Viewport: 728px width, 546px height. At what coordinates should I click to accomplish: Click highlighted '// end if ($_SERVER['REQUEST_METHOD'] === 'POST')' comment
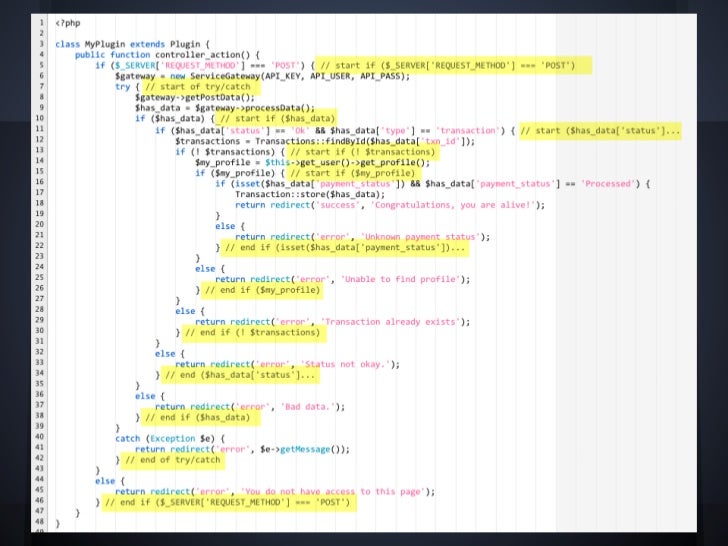point(228,502)
